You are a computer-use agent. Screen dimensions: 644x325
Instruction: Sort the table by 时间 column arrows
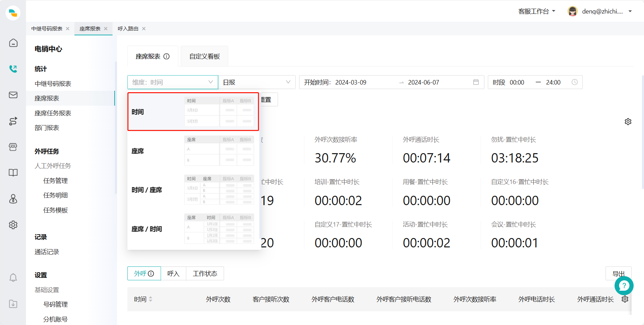(151, 299)
